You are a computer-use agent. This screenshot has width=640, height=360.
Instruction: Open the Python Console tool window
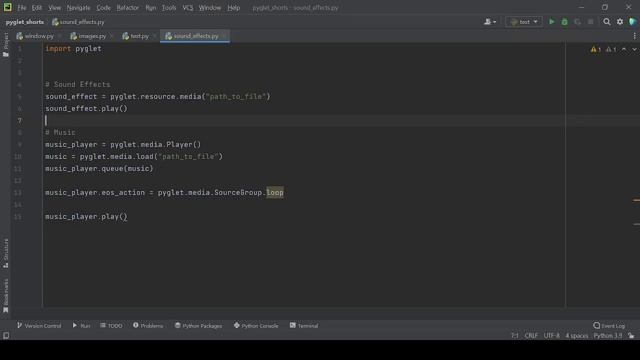[x=256, y=326]
